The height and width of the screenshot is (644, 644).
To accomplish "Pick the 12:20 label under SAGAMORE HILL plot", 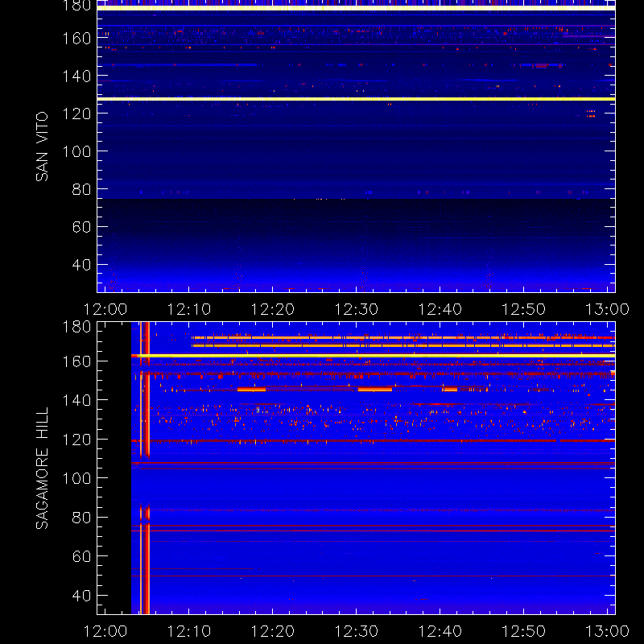I will (x=273, y=631).
